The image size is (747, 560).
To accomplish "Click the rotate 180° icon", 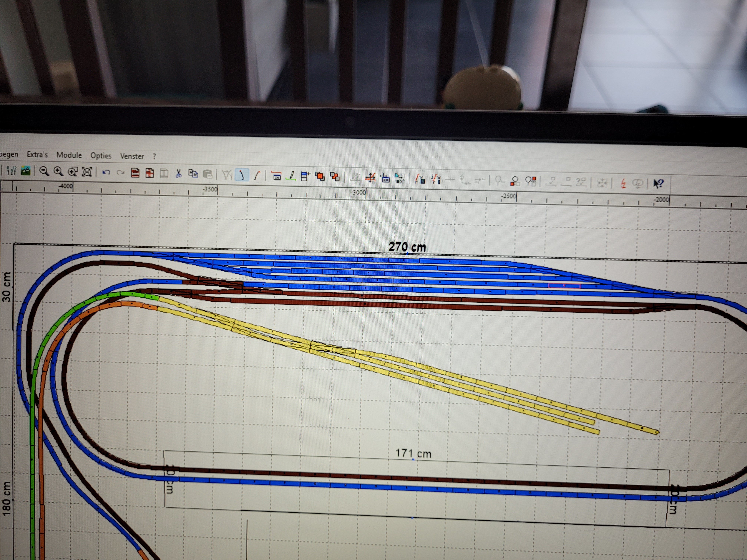I will (400, 179).
